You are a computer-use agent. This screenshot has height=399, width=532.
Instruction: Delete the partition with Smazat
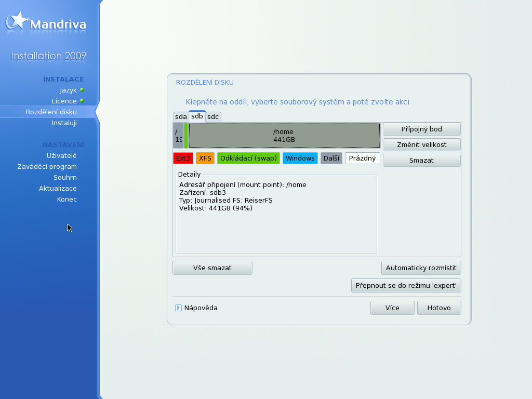(x=421, y=160)
